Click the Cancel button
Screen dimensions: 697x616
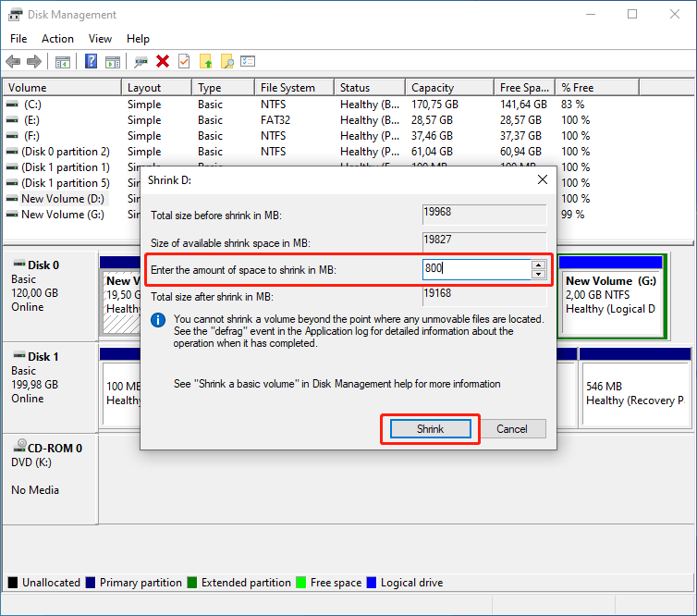pos(511,429)
